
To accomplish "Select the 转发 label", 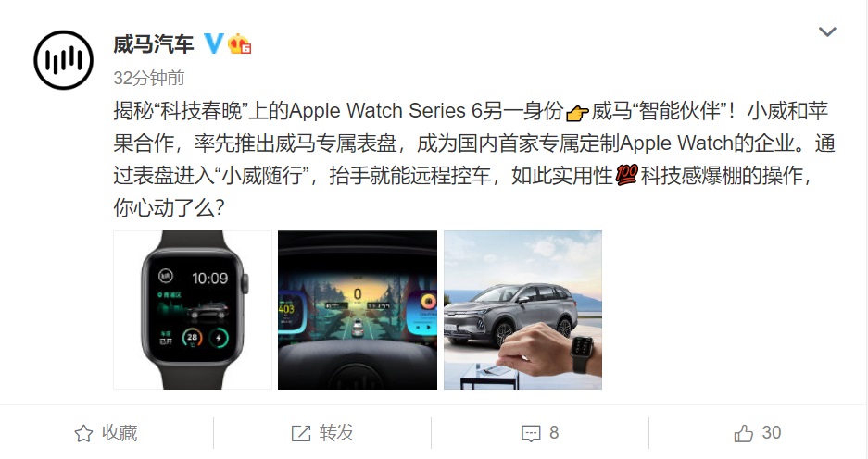I will click(336, 432).
